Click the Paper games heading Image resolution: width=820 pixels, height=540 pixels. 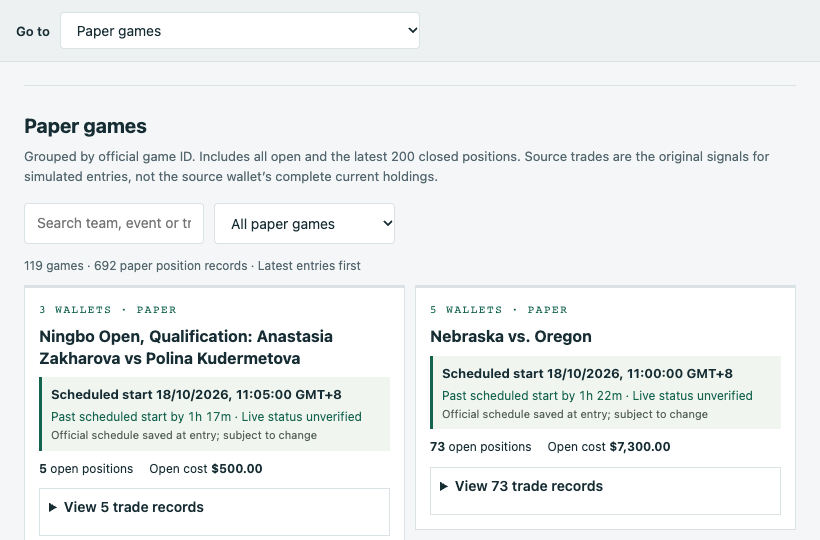pos(85,127)
